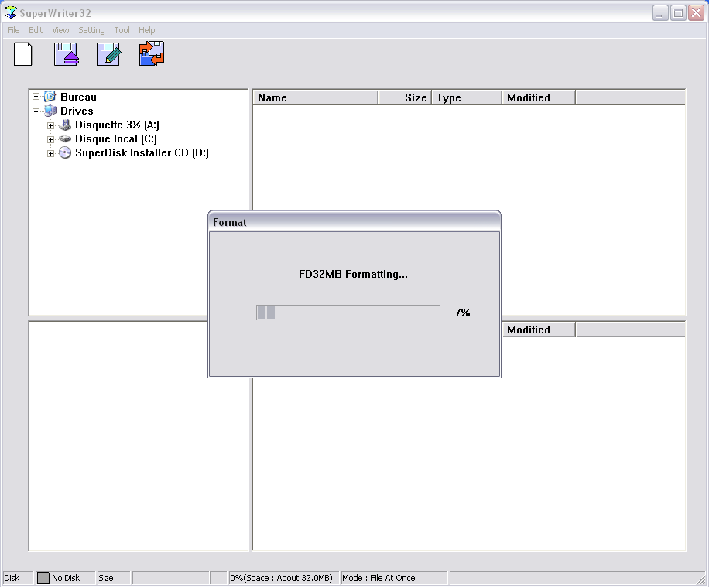Click the eject disk toolbar icon
Image resolution: width=709 pixels, height=588 pixels.
[67, 54]
